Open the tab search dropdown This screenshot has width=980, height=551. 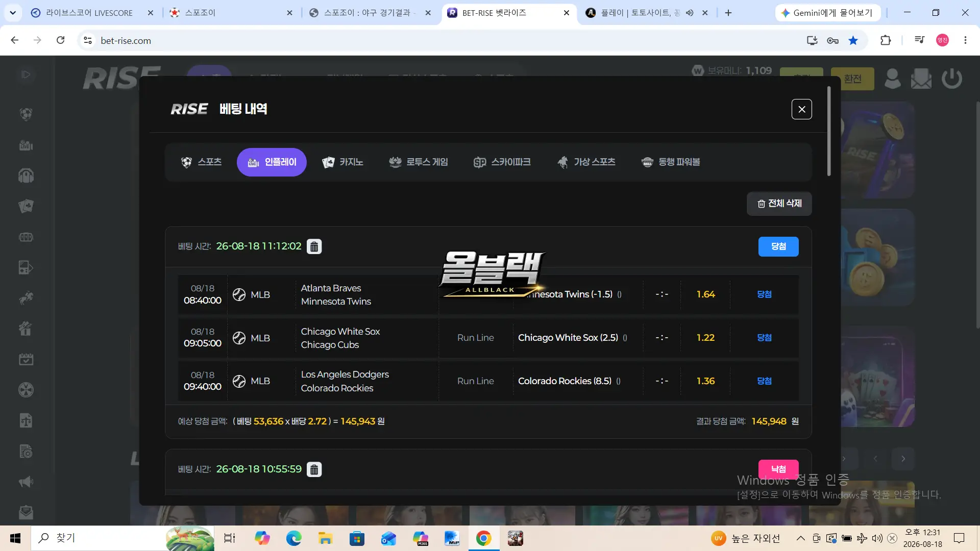click(x=13, y=13)
